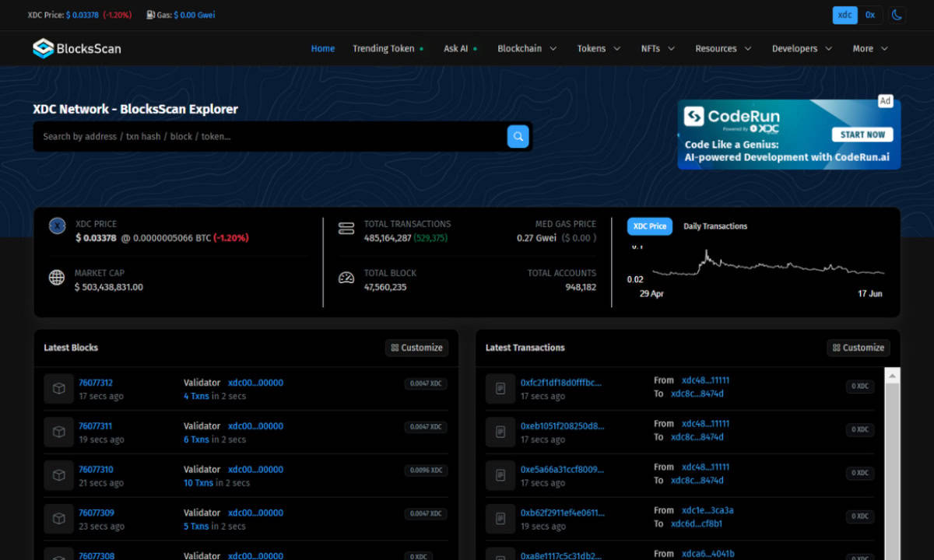Viewport: 934px width, 560px height.
Task: Open the Tokens dropdown menu
Action: click(x=599, y=48)
